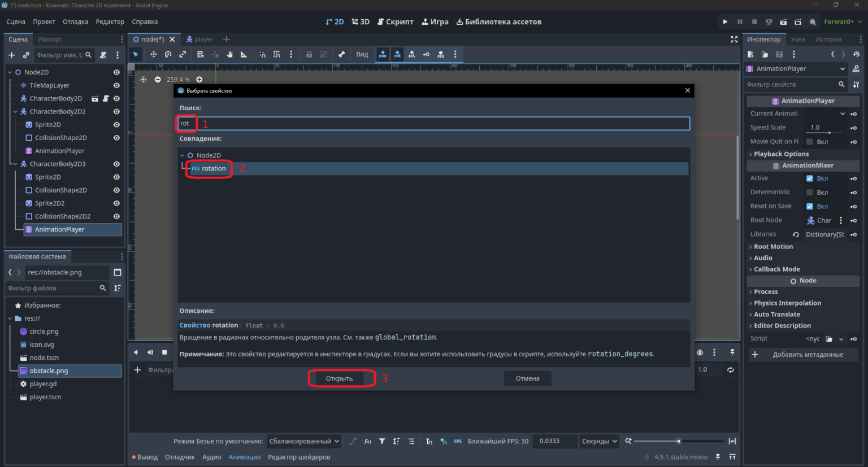Click the timeline zoom slider handle
The width and height of the screenshot is (868, 467).
(x=679, y=441)
